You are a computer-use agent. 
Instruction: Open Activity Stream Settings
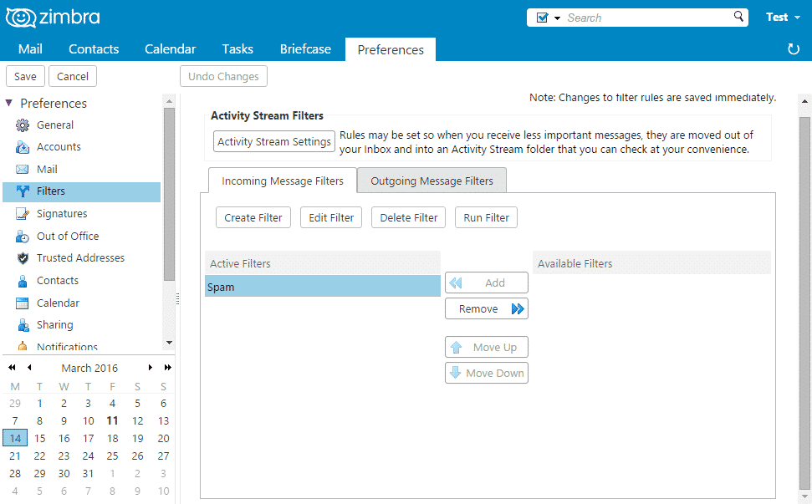[273, 140]
